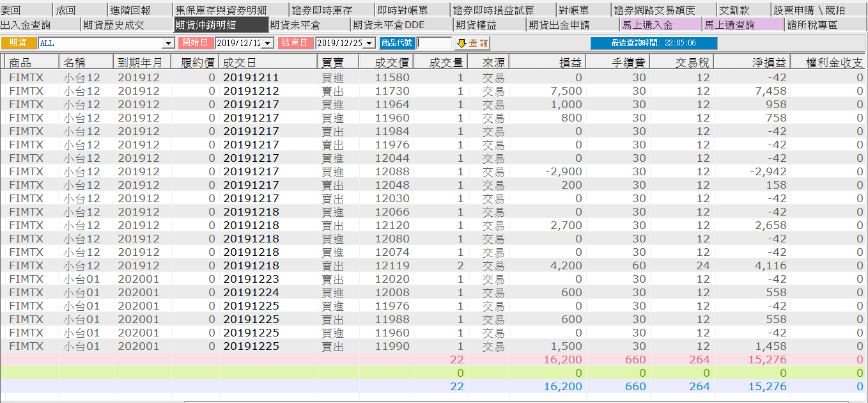
Task: Sort by 權利金收支 column header
Action: [x=829, y=62]
